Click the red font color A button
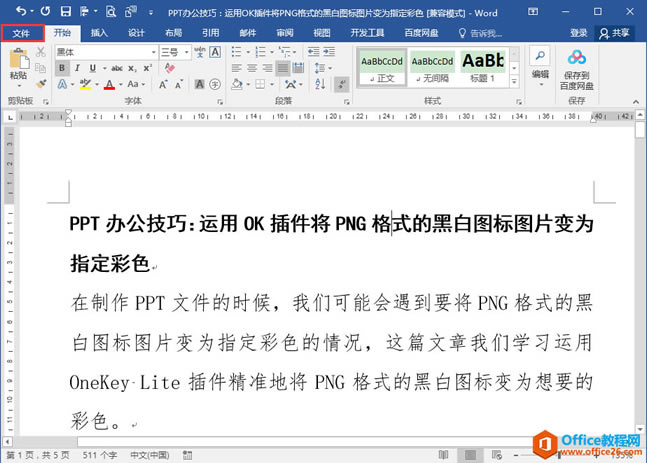This screenshot has height=463, width=647. click(109, 84)
